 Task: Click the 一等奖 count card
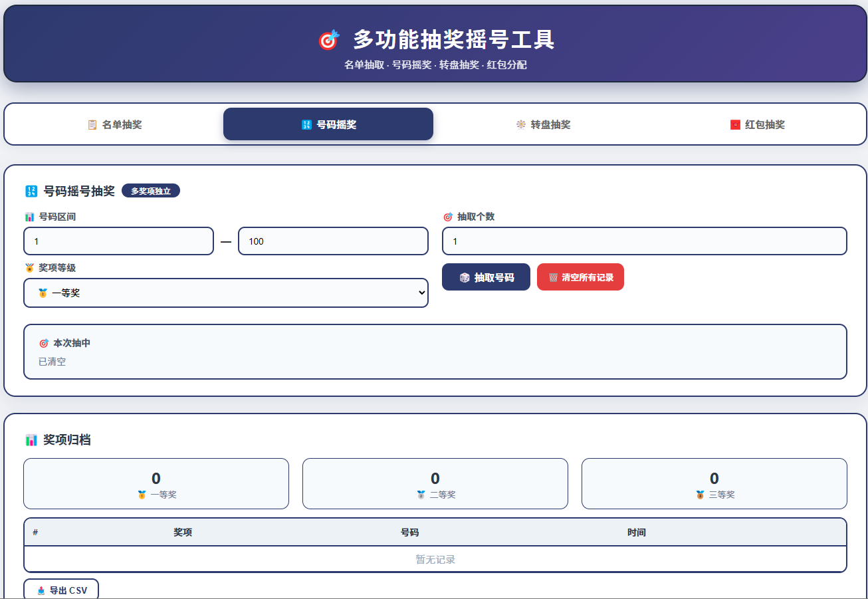tap(156, 484)
